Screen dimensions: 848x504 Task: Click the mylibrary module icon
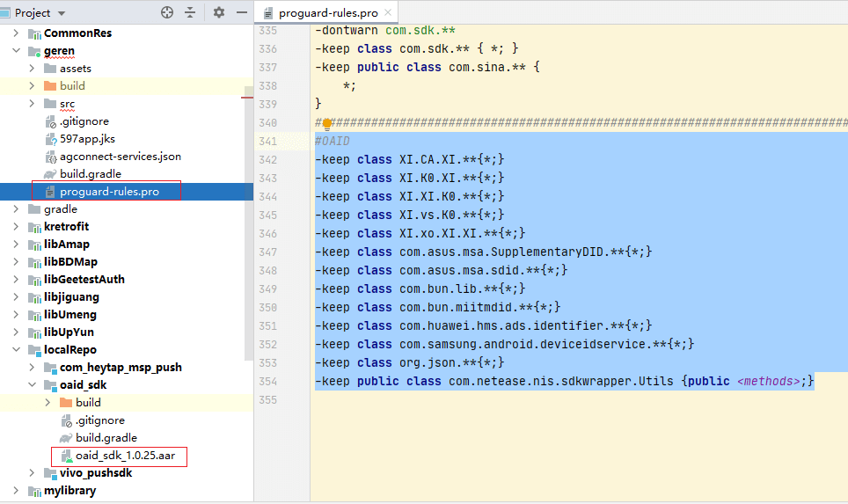tap(34, 491)
